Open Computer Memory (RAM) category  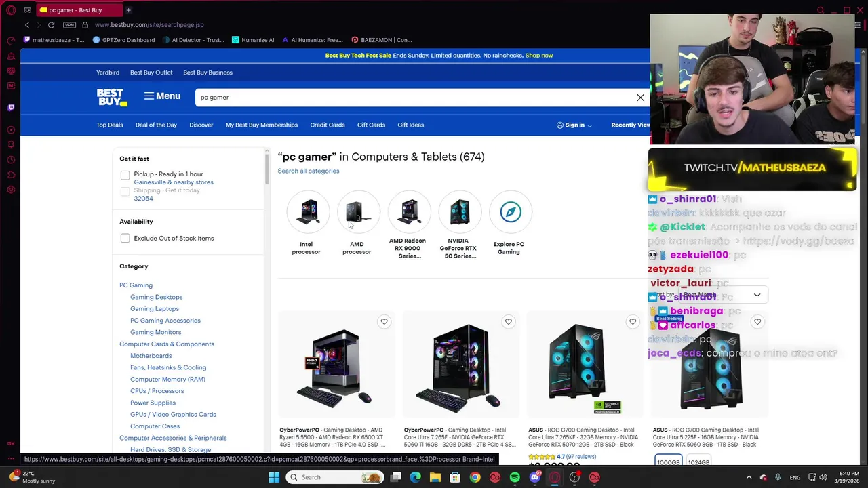tap(167, 379)
